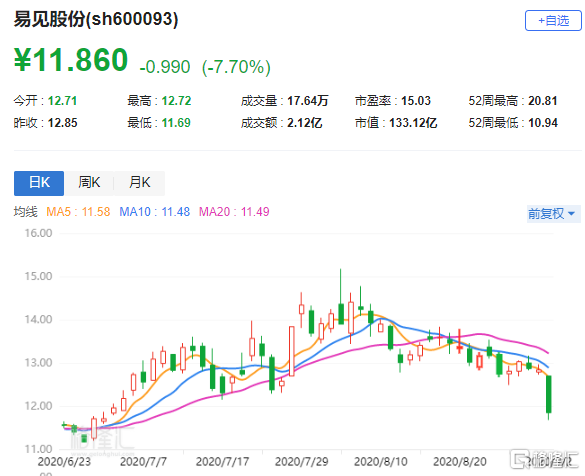Click the 市值 value 133.12亿
The width and height of the screenshot is (585, 476).
click(x=413, y=123)
